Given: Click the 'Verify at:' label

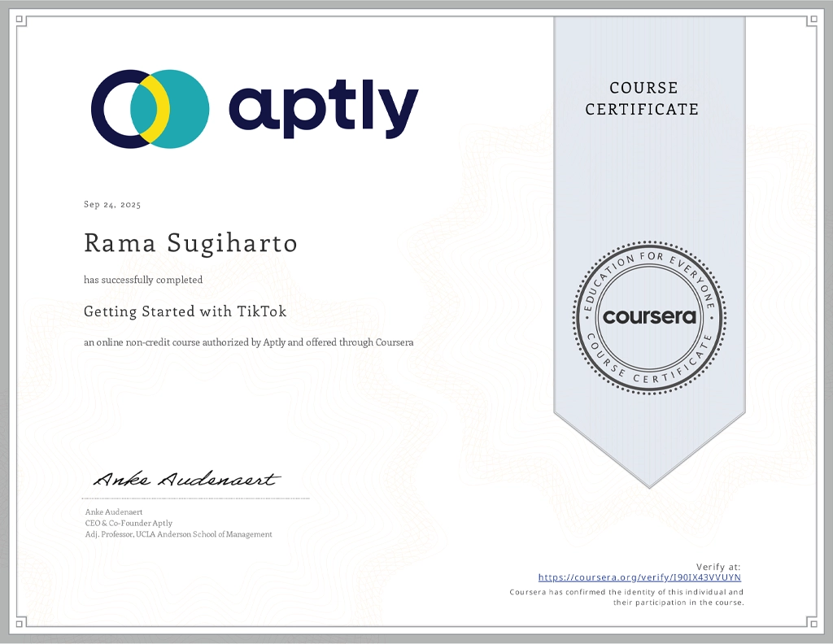Looking at the screenshot, I should 718,567.
